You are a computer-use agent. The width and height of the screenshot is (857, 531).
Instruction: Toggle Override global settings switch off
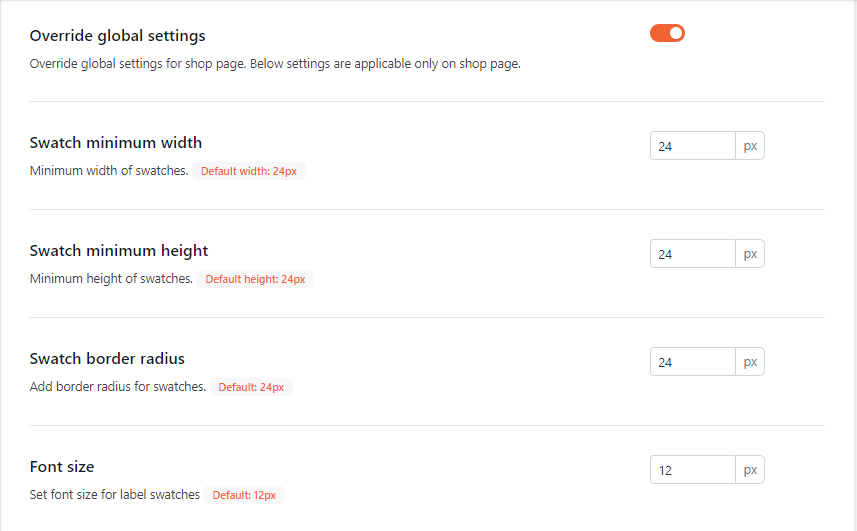(667, 33)
